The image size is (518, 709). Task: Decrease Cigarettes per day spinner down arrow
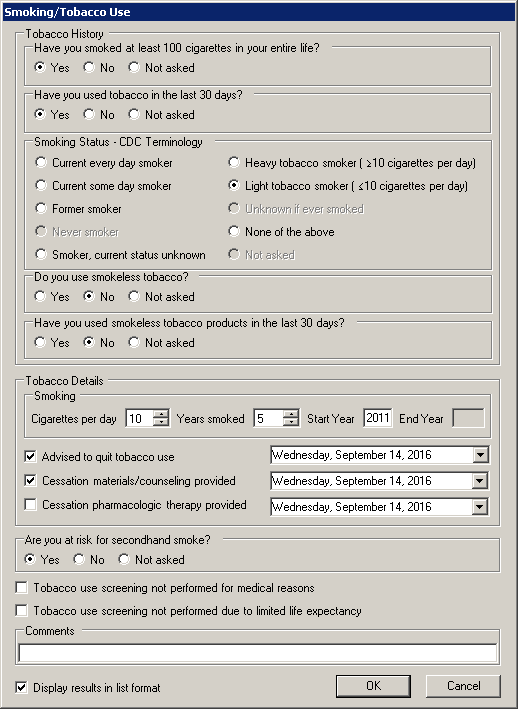[161, 422]
